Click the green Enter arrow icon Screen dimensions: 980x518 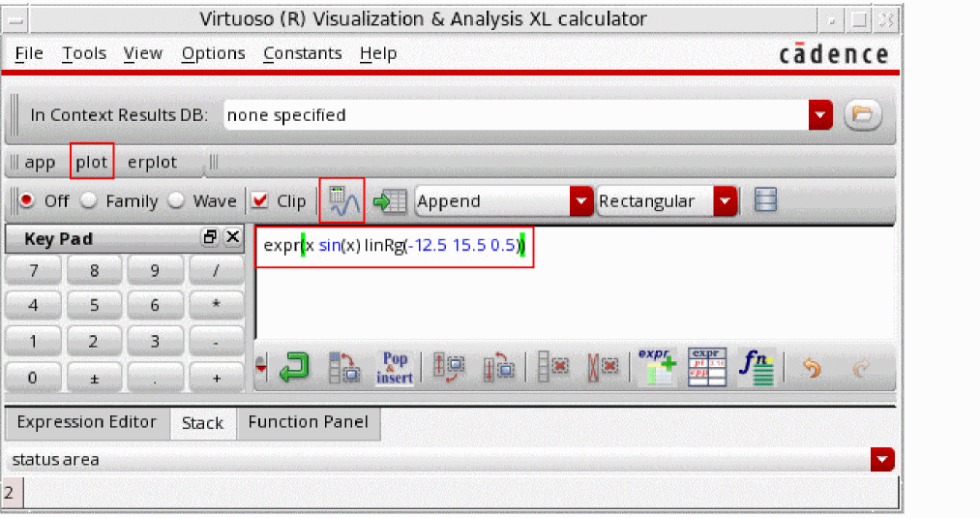(x=294, y=367)
